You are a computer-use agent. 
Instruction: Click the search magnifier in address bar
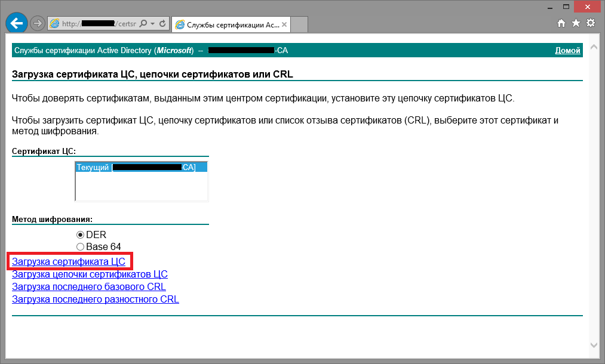(143, 23)
